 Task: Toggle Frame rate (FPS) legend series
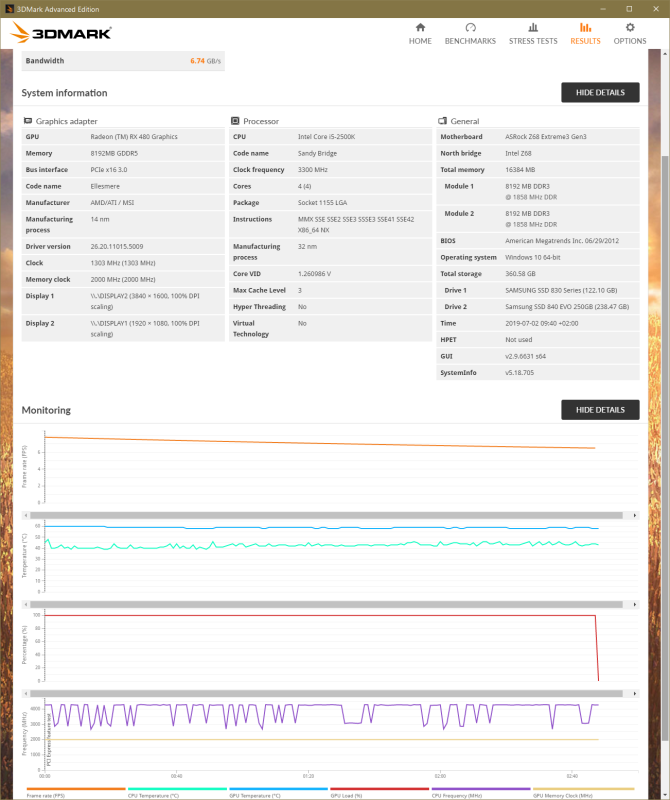[x=76, y=792]
